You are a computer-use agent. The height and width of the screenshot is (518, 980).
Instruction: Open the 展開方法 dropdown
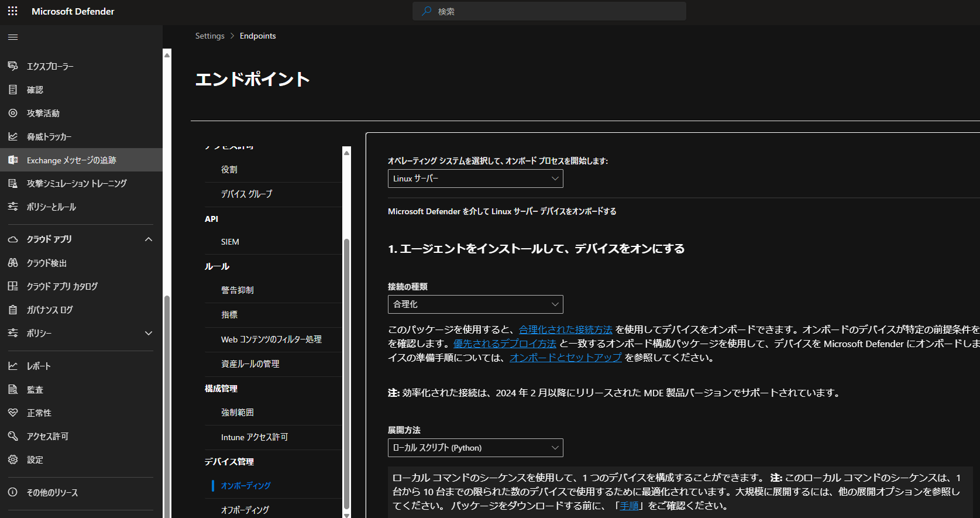pyautogui.click(x=476, y=448)
